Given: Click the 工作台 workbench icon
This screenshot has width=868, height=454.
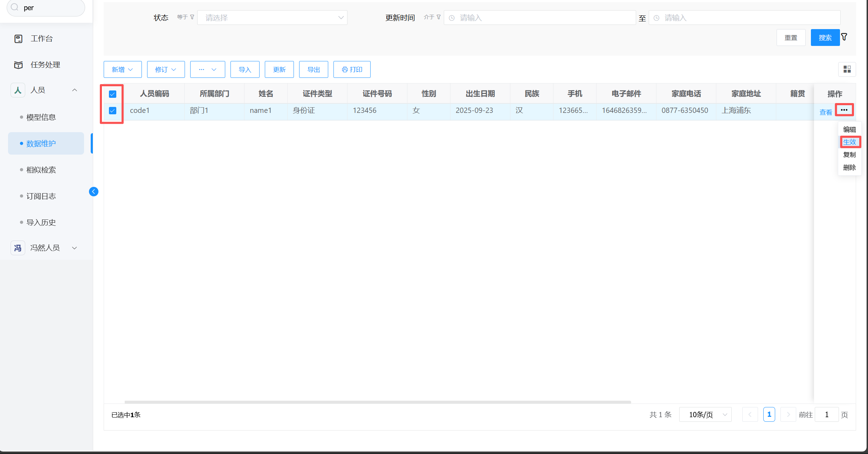Looking at the screenshot, I should click(18, 39).
